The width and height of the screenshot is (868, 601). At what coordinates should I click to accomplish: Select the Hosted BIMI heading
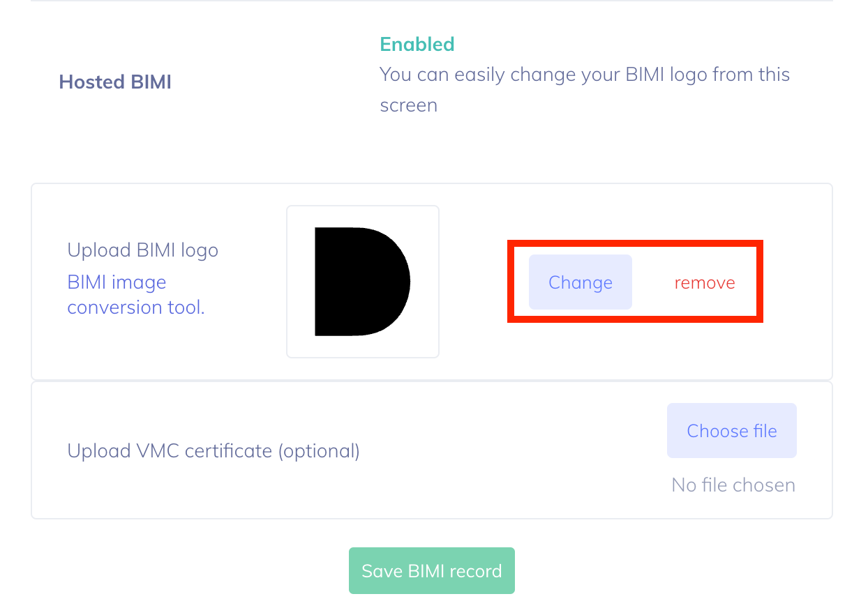115,82
